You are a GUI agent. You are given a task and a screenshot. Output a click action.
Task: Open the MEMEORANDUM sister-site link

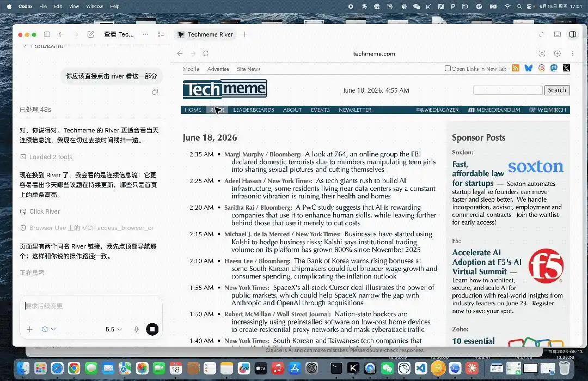[494, 110]
